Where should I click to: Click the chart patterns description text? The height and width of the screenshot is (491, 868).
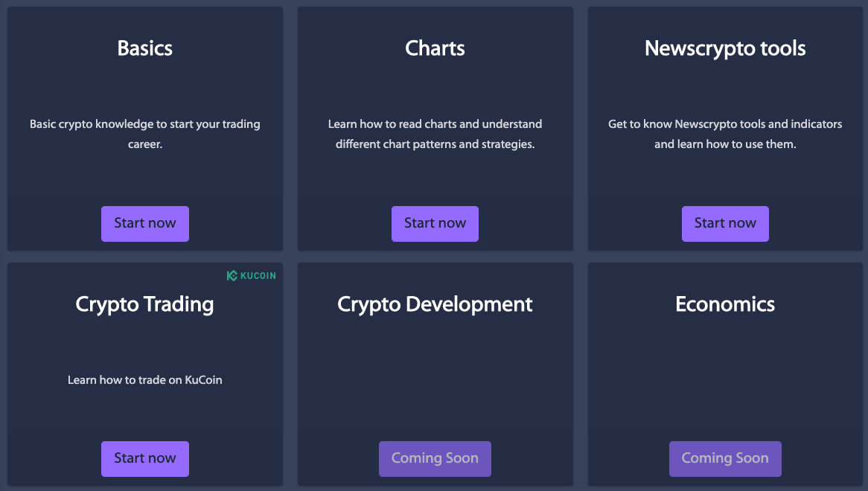pos(435,134)
